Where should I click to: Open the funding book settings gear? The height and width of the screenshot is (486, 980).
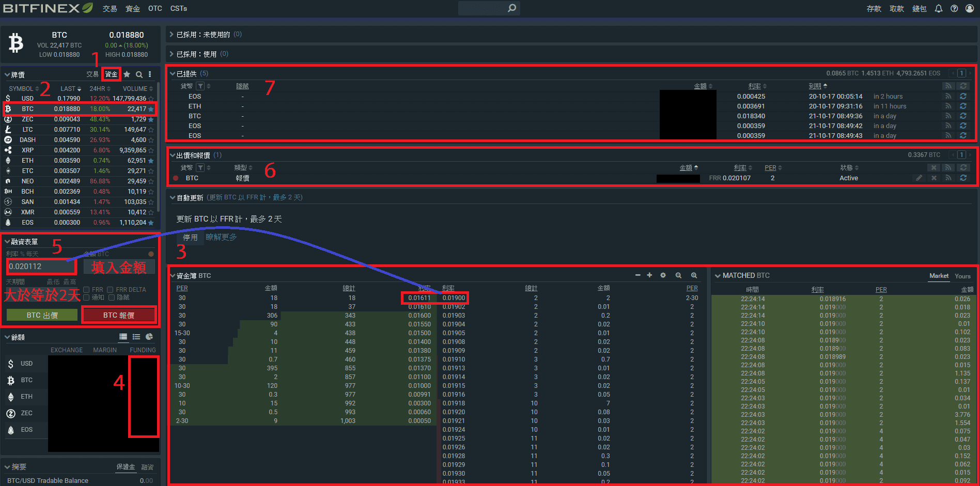663,275
